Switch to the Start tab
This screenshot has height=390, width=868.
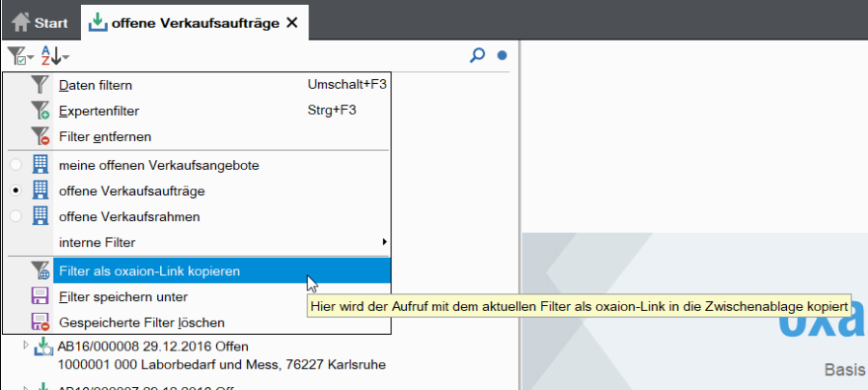click(x=40, y=23)
